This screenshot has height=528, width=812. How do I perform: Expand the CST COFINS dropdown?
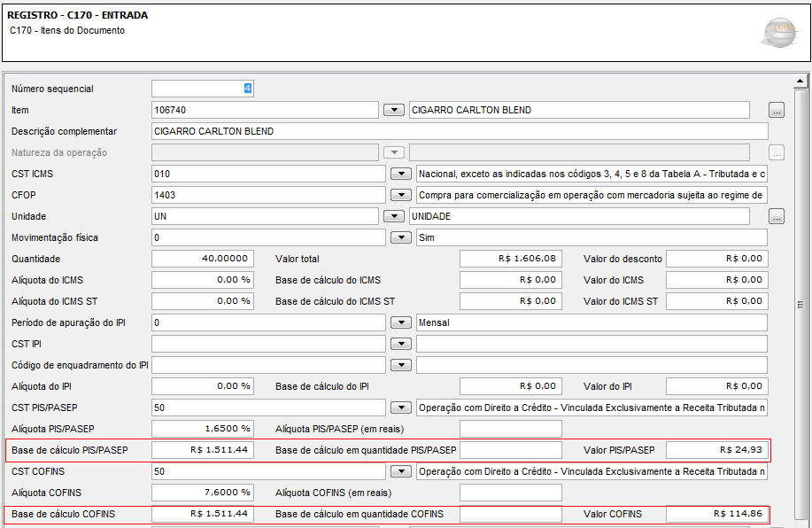(x=401, y=471)
